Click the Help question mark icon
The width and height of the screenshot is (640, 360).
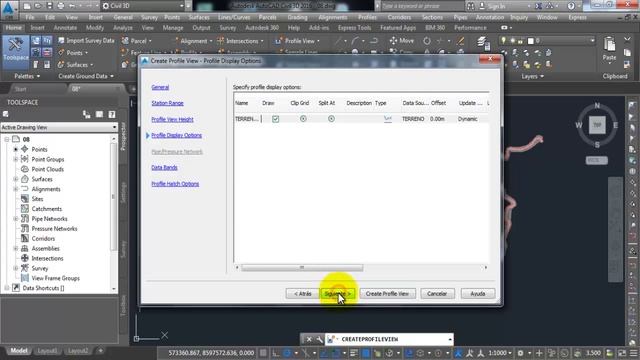571,6
